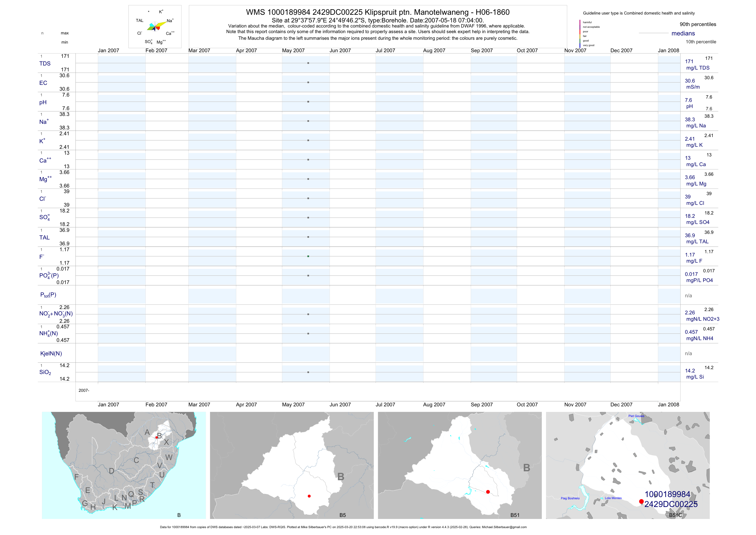Image resolution: width=756 pixels, height=535 pixels.
Task: Click the May 2007 top axis label
Action: tap(293, 50)
